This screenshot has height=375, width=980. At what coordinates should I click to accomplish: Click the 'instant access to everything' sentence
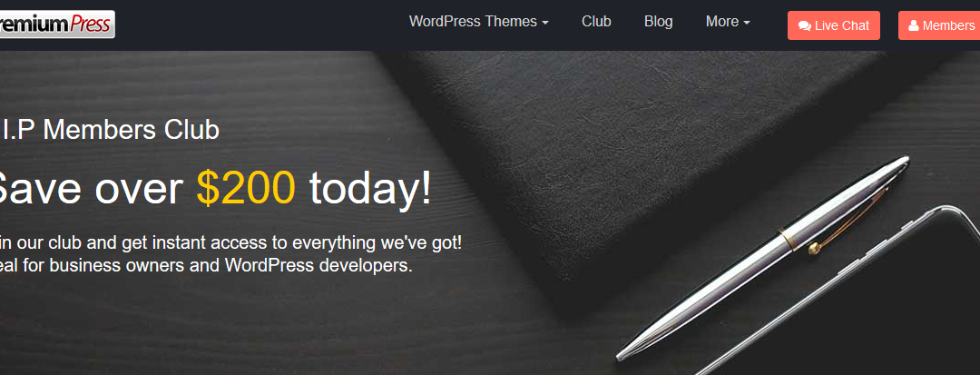[230, 243]
